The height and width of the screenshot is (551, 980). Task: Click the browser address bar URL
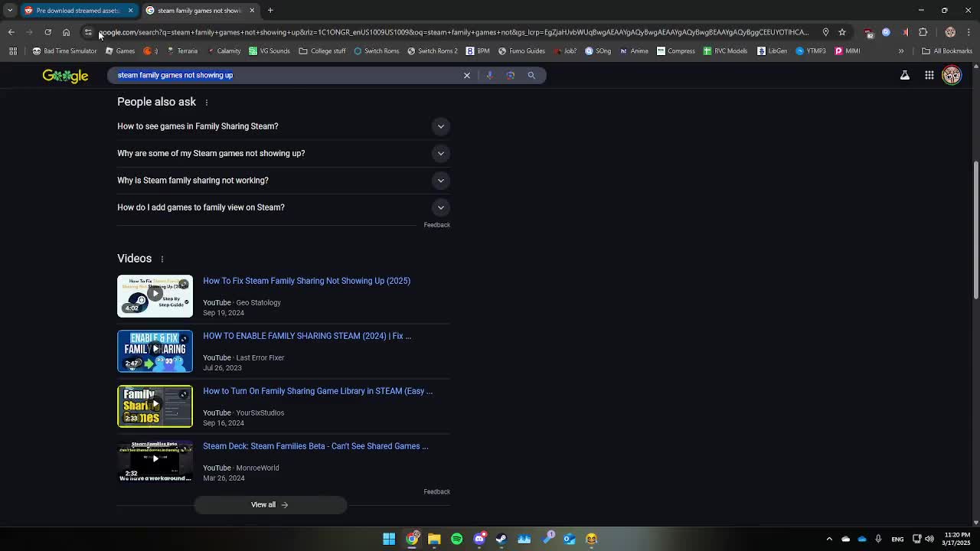[x=453, y=32]
